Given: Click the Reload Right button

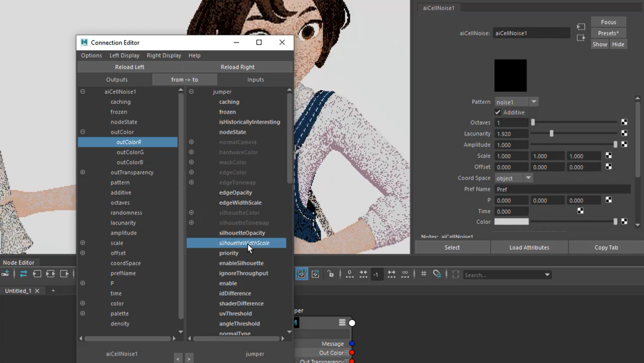Looking at the screenshot, I should pyautogui.click(x=237, y=67).
